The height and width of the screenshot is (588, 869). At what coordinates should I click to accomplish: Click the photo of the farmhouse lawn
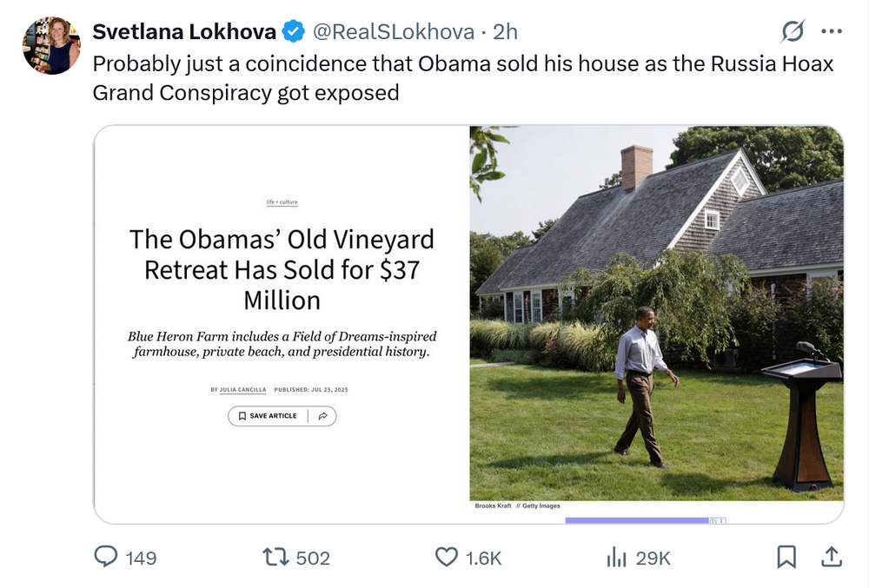coord(656,313)
